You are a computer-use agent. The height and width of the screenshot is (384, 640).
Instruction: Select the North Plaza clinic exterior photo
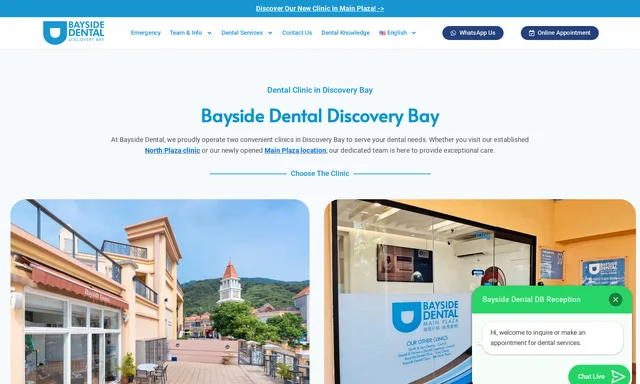click(x=160, y=291)
